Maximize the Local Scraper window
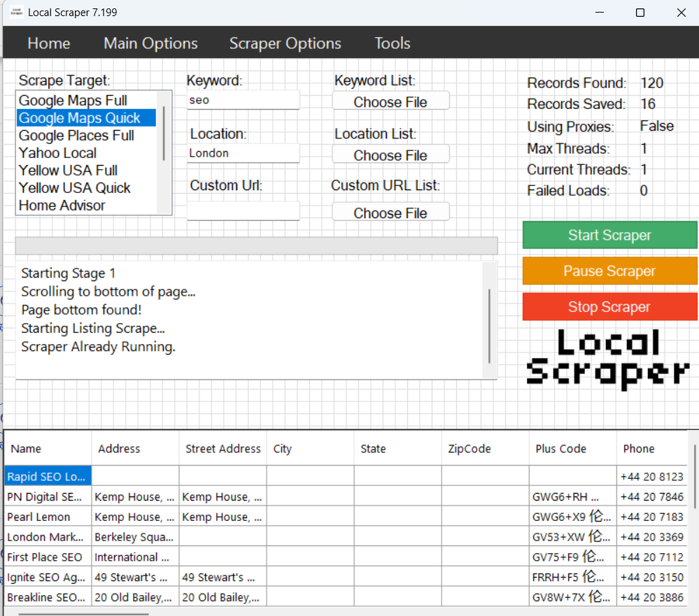The width and height of the screenshot is (699, 616). click(x=640, y=13)
